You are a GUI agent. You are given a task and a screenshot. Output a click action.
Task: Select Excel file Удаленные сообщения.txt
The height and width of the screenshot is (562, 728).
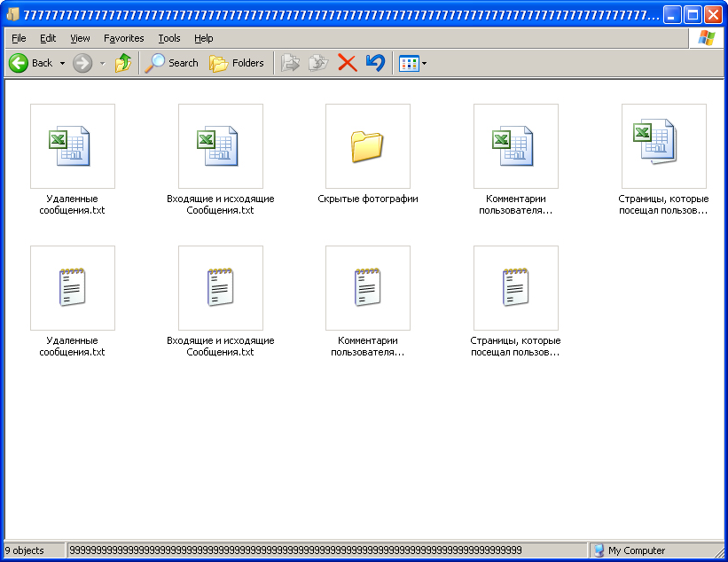click(x=72, y=146)
